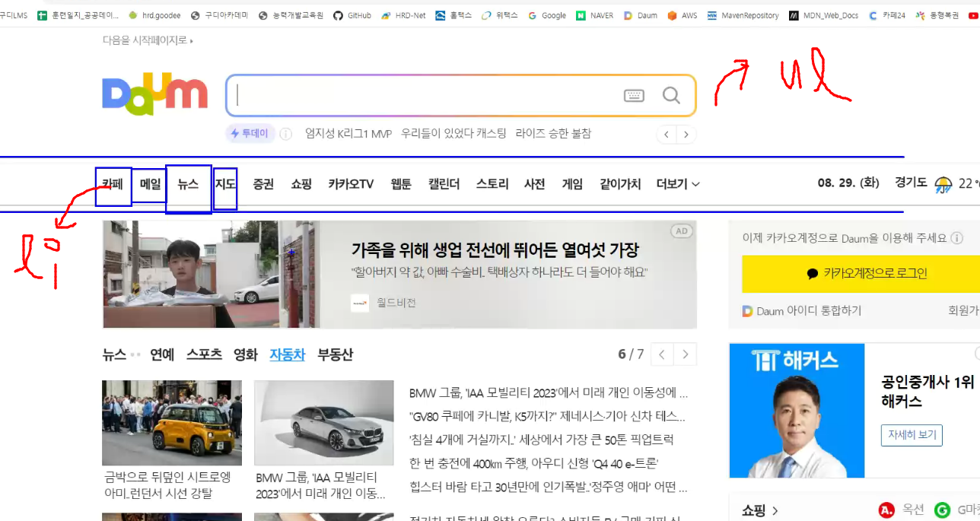Click inside the Daum search input field
Viewport: 980px width, 521px height.
pos(426,95)
